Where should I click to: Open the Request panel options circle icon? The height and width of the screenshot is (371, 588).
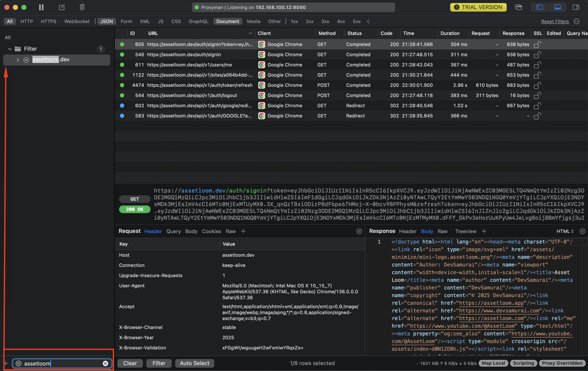pyautogui.click(x=359, y=231)
